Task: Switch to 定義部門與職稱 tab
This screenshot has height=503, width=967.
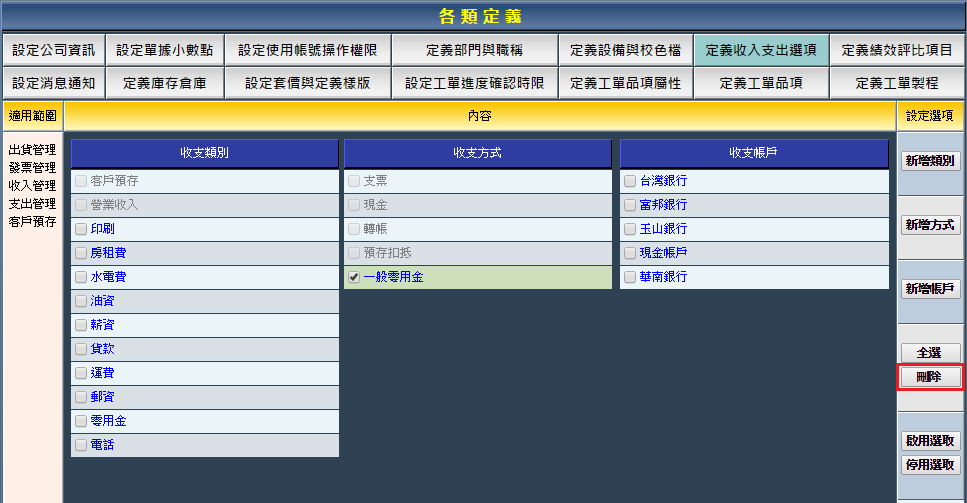Action: pyautogui.click(x=472, y=50)
